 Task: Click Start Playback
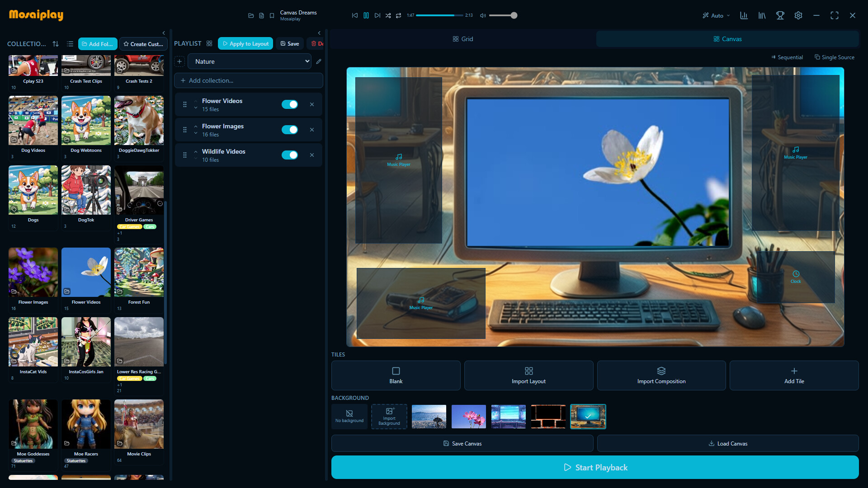coord(595,467)
